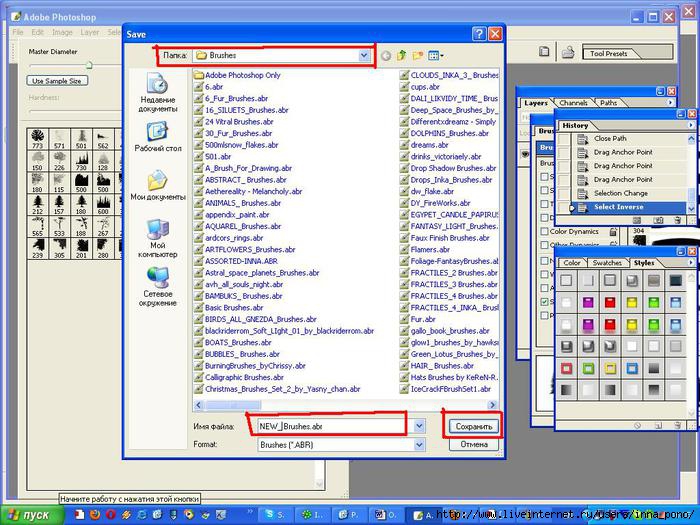Open Рабочий стол in places bar
The image size is (700, 525).
[x=158, y=137]
